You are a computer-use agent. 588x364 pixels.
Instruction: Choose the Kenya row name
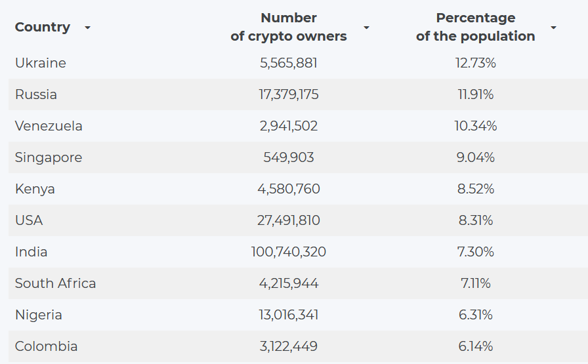click(x=35, y=189)
